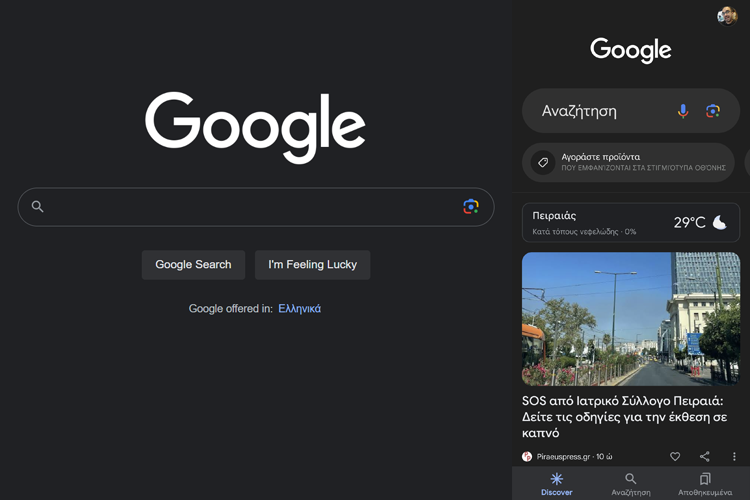The image size is (750, 500).
Task: Click the magnifier icon in desktop search bar
Action: pos(37,206)
